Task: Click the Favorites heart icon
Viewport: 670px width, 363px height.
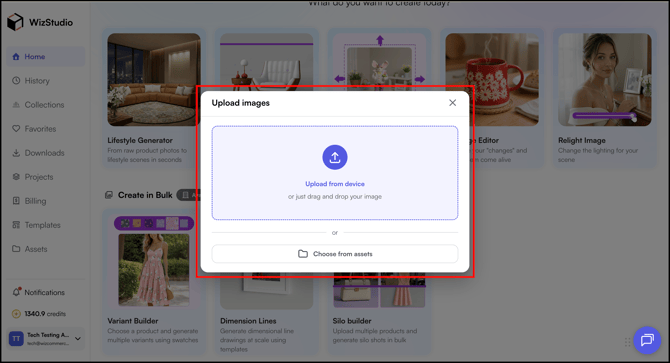Action: coord(16,129)
